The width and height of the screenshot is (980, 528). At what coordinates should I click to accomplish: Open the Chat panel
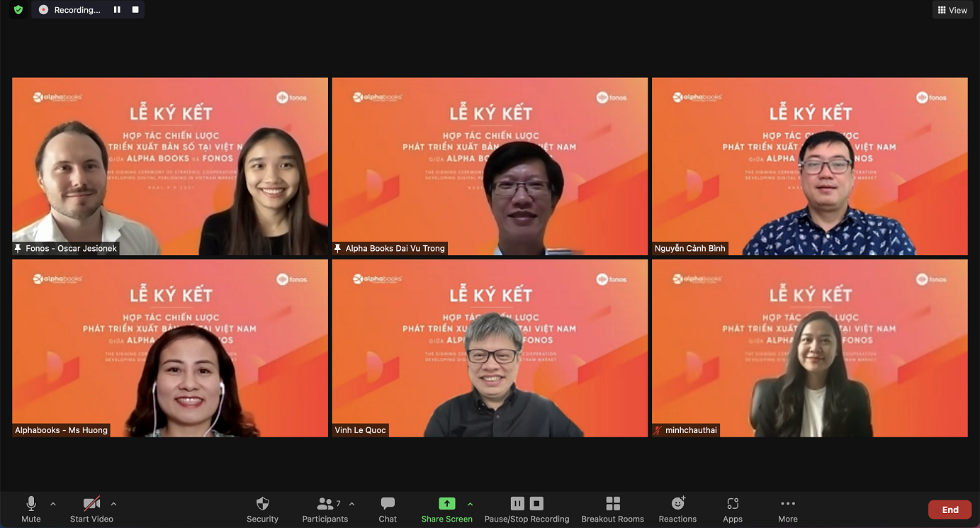[x=388, y=510]
